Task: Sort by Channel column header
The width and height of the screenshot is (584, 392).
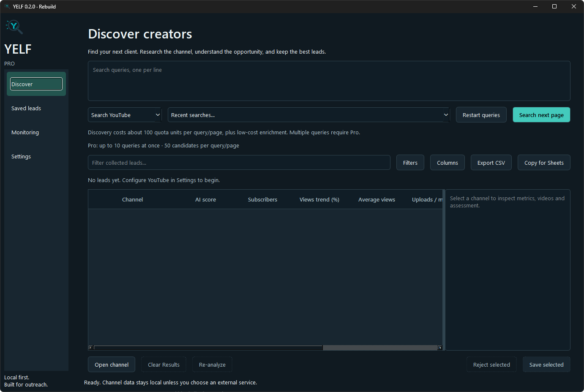Action: pyautogui.click(x=132, y=199)
